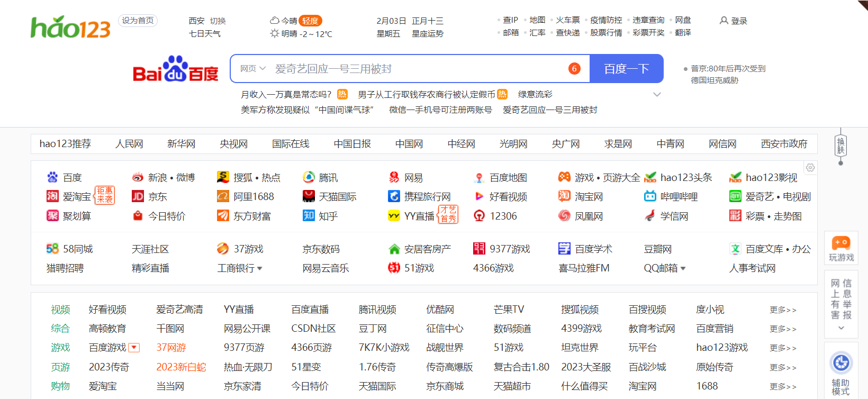Expand the 工商银行 dropdown arrow
This screenshot has width=868, height=399.
coord(259,269)
